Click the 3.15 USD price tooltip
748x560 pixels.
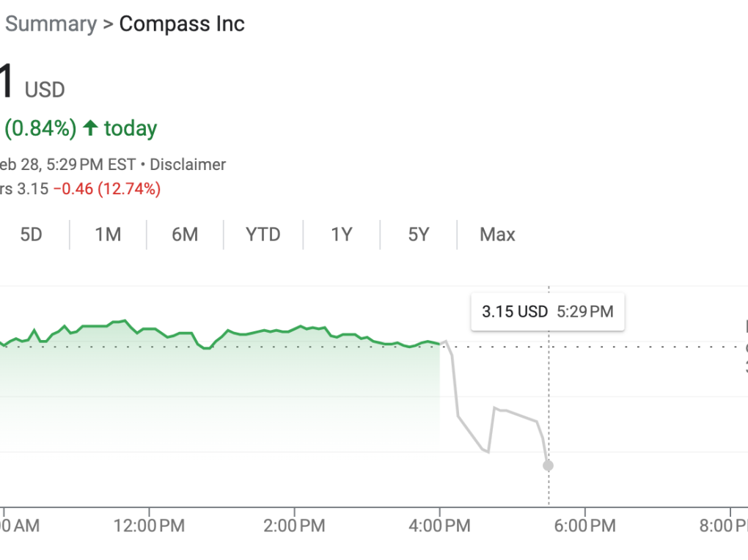tap(547, 312)
